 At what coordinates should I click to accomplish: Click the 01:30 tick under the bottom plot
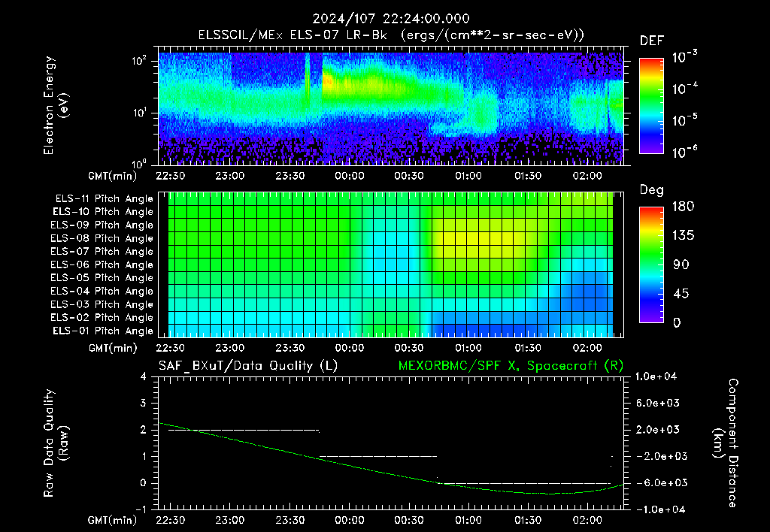pyautogui.click(x=528, y=520)
